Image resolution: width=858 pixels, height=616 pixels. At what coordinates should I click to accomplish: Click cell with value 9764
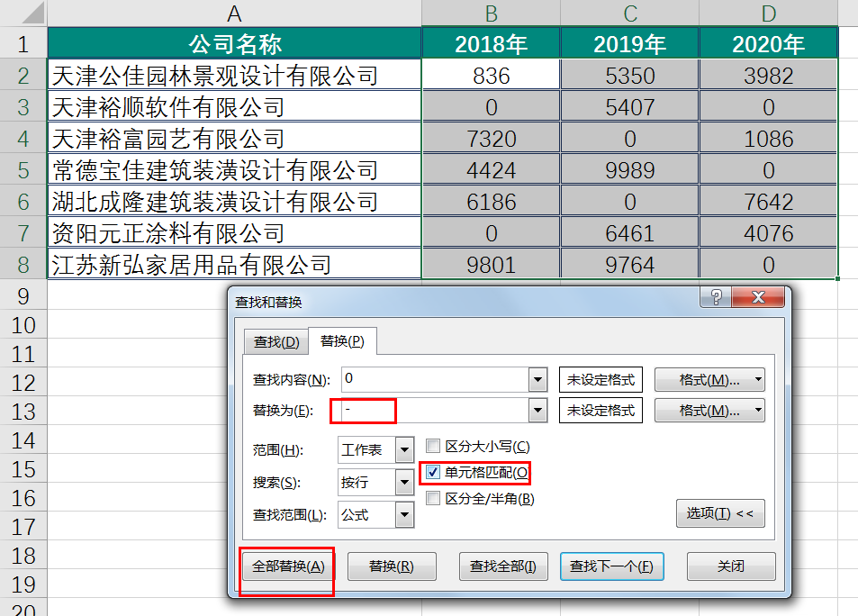pyautogui.click(x=630, y=265)
